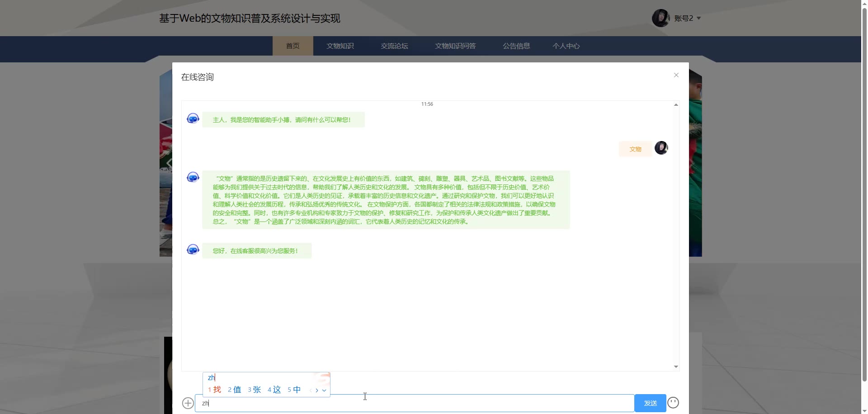
Task: Click the long 文物 explanation message bubble
Action: (x=386, y=200)
